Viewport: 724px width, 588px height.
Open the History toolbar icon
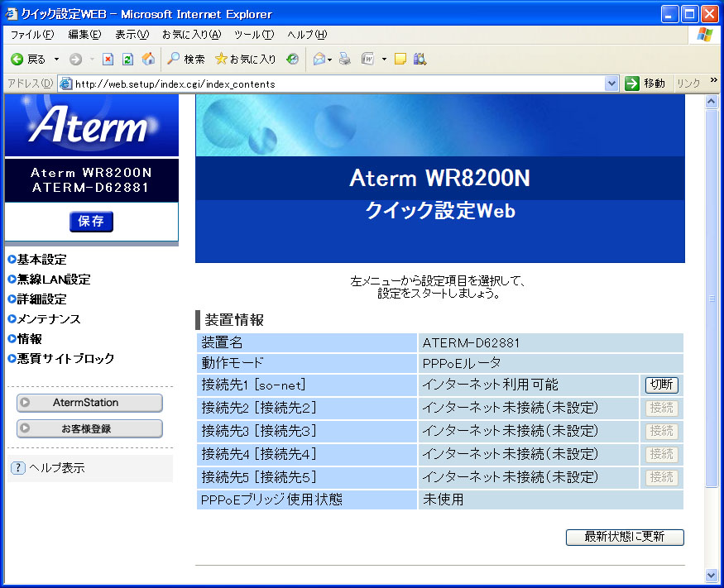point(292,59)
